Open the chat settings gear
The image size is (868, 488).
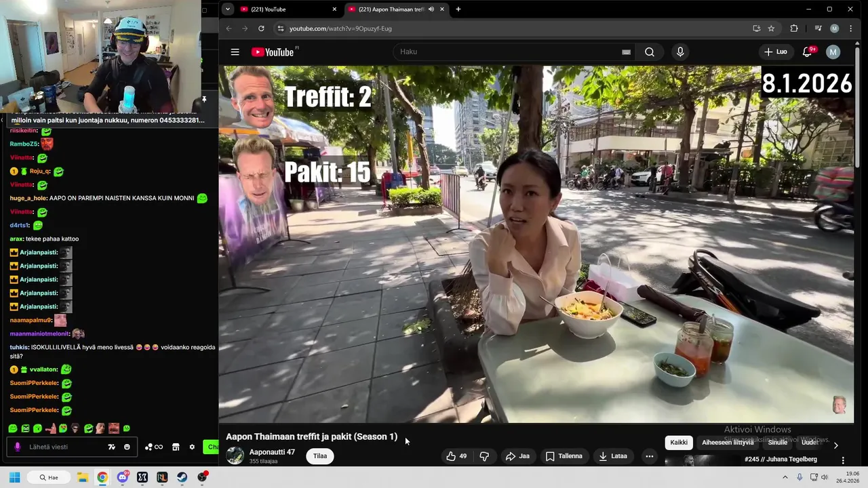pyautogui.click(x=192, y=447)
